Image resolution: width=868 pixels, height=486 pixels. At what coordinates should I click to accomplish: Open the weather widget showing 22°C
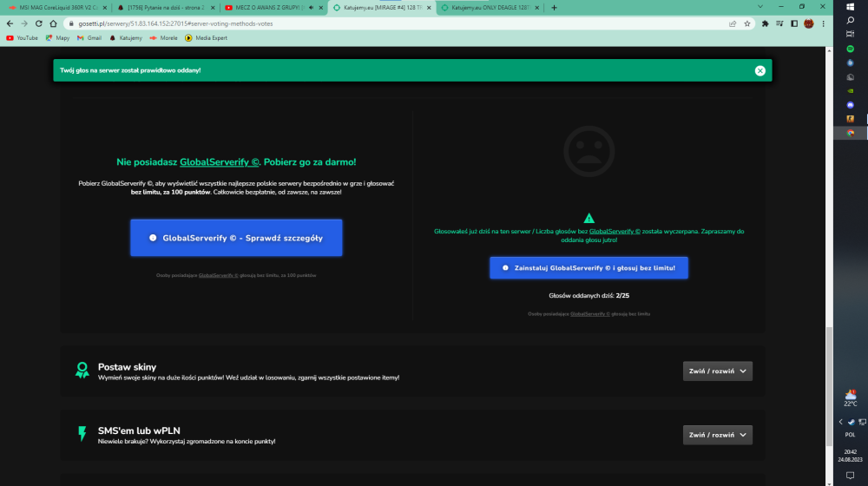(x=851, y=398)
